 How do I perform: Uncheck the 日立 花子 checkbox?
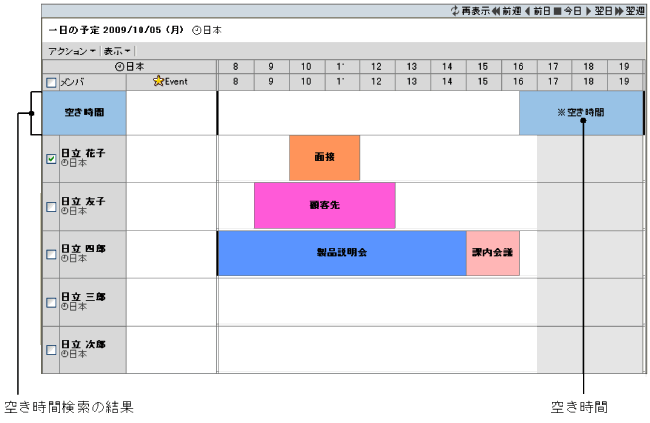click(x=51, y=159)
